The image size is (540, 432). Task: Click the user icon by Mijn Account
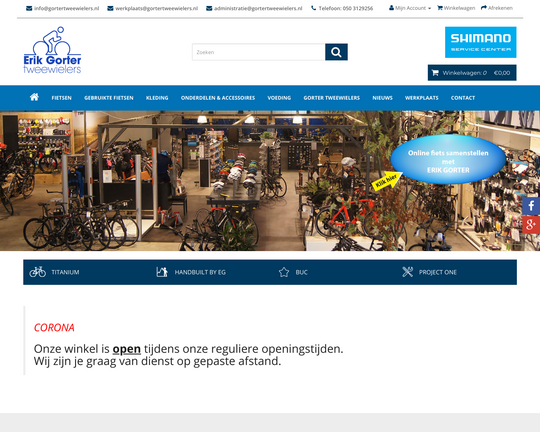(391, 8)
